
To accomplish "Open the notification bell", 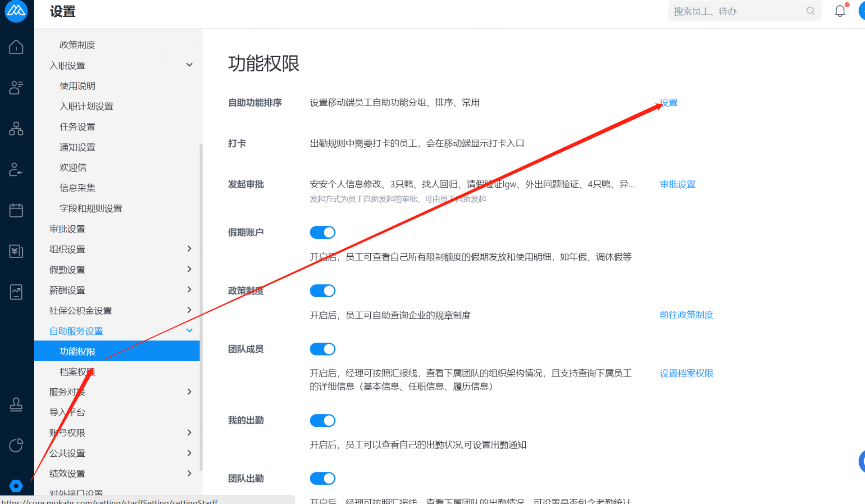I will pos(840,11).
